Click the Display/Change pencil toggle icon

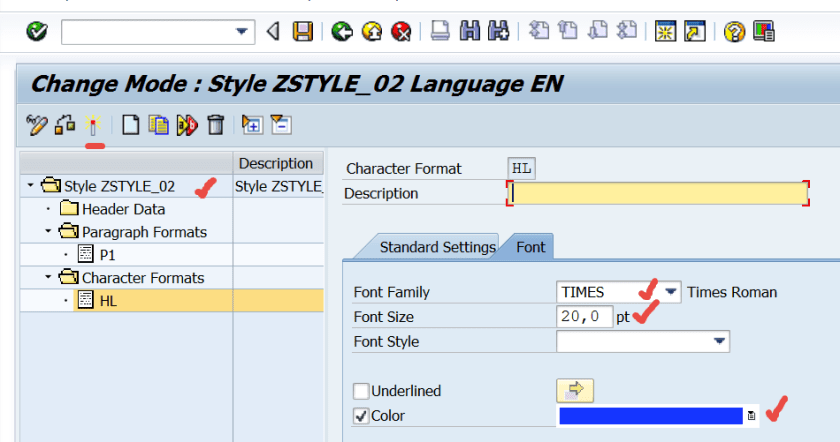(x=37, y=125)
